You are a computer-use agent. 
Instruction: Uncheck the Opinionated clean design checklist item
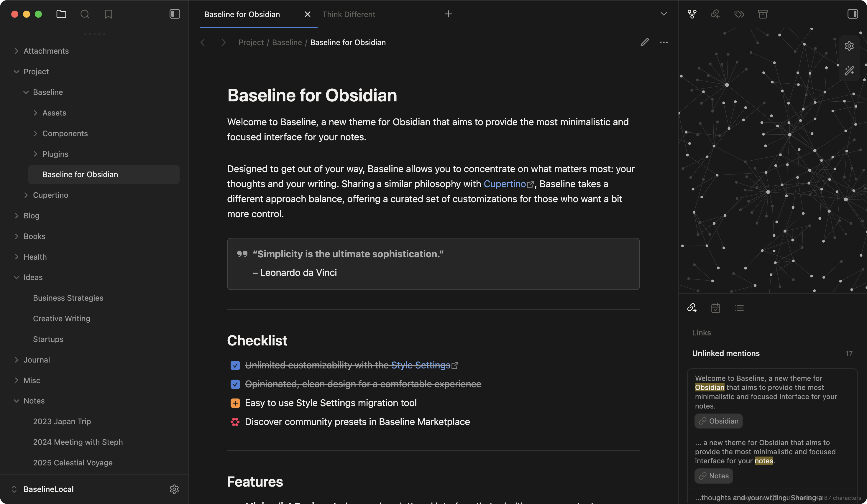pyautogui.click(x=235, y=384)
